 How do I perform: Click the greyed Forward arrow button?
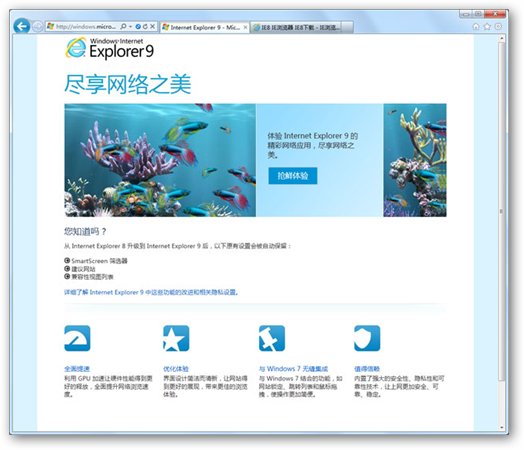click(x=37, y=26)
